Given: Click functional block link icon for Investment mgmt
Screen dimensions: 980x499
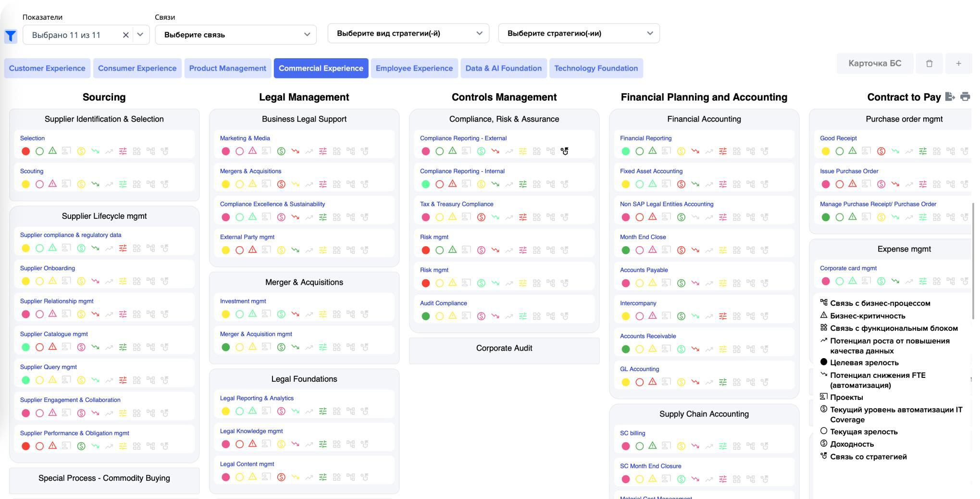Looking at the screenshot, I should click(337, 314).
